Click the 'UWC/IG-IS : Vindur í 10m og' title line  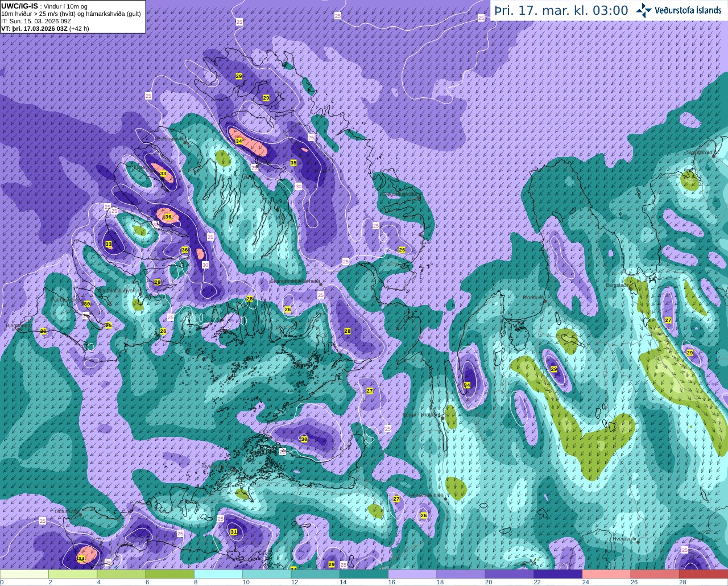[x=43, y=6]
